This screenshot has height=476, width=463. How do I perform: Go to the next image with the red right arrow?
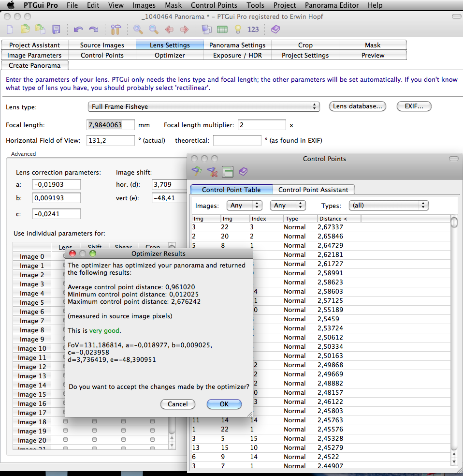pos(184,30)
